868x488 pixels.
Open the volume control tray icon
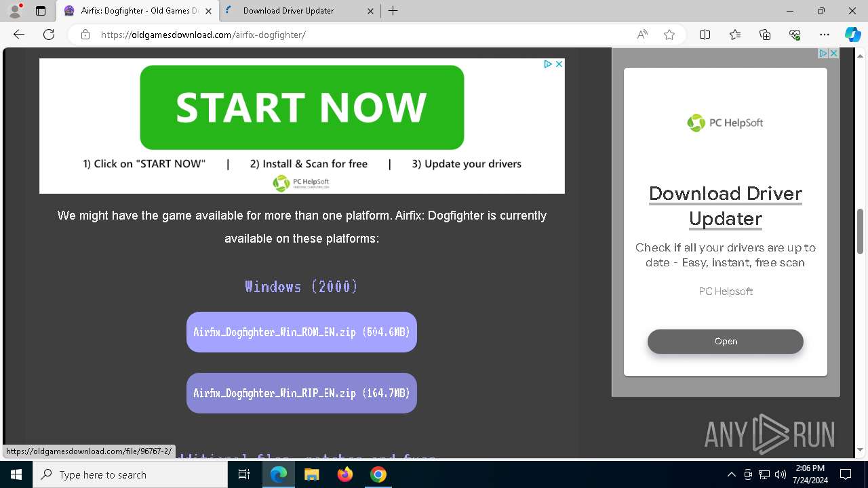point(780,474)
